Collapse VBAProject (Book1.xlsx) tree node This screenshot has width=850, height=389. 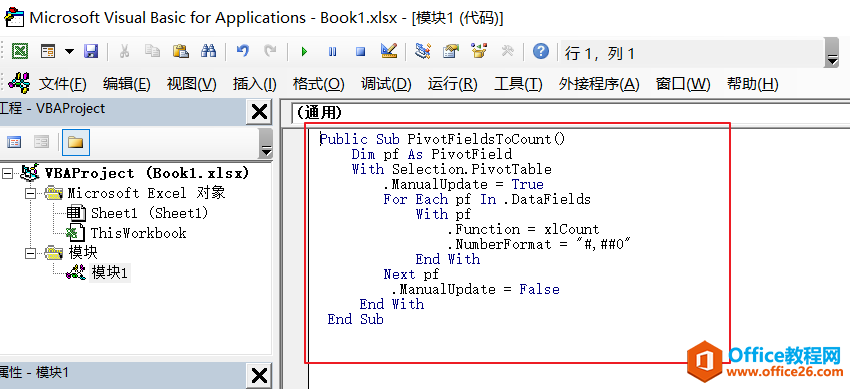(7, 173)
